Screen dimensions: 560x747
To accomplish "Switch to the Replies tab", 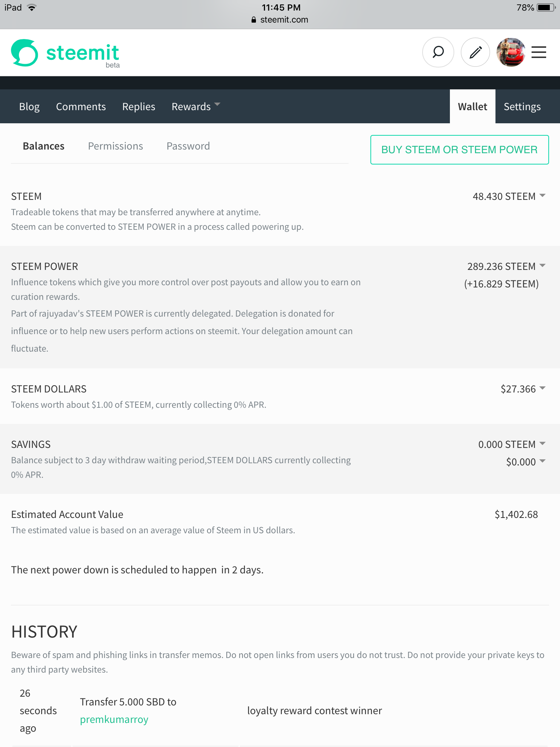I will tap(139, 107).
